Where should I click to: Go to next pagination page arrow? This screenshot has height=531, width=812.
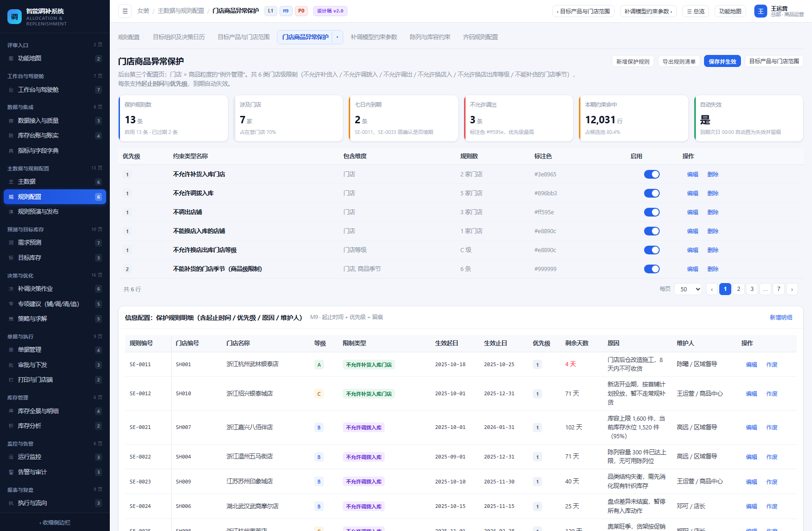point(792,289)
